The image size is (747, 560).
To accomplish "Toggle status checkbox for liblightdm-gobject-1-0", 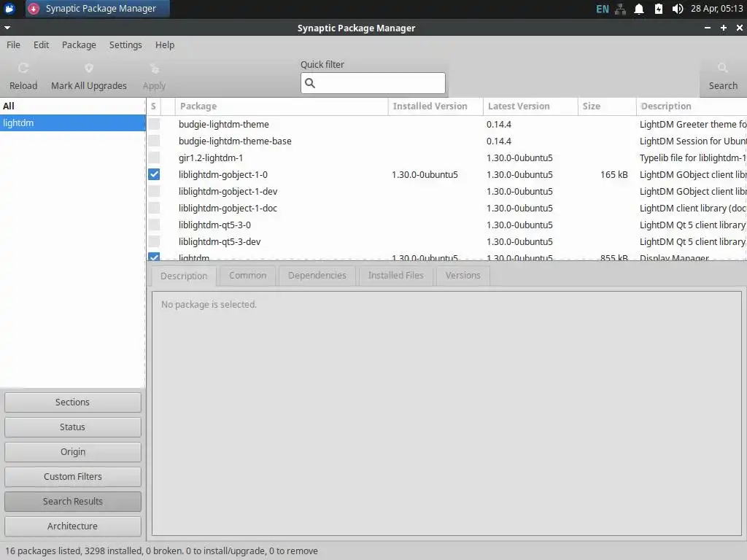I will click(x=154, y=174).
